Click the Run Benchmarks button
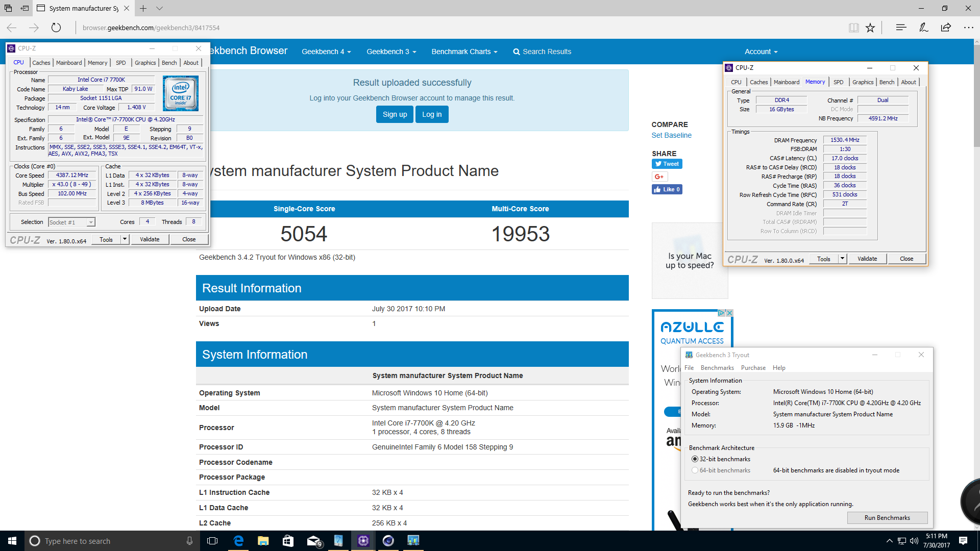This screenshot has width=980, height=551. (x=887, y=518)
